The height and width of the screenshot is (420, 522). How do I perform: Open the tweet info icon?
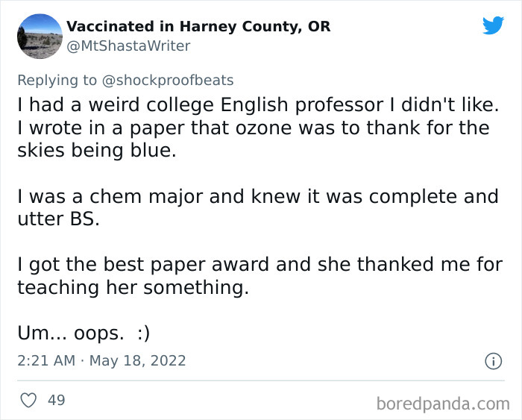(x=493, y=361)
